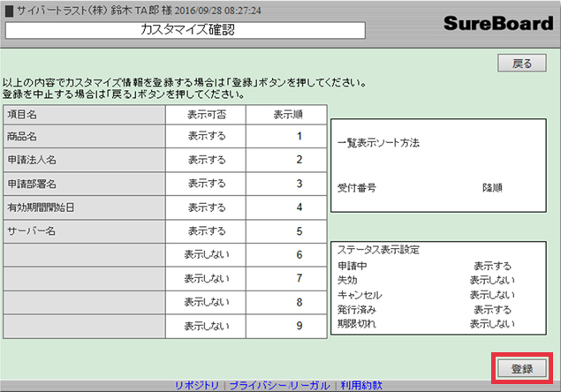This screenshot has height=392, width=561.
Task: Click the 申請部署名 row label
Action: [x=31, y=184]
